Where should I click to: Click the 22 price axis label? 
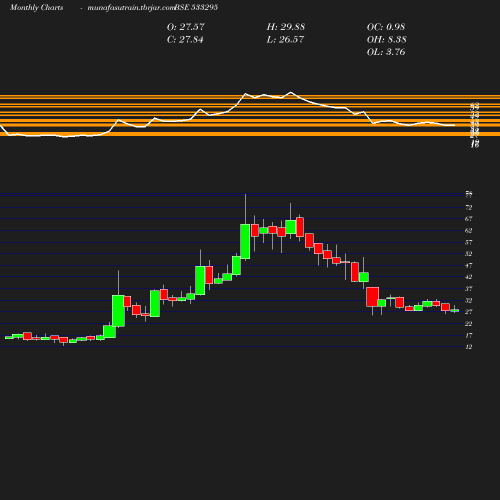pos(469,324)
